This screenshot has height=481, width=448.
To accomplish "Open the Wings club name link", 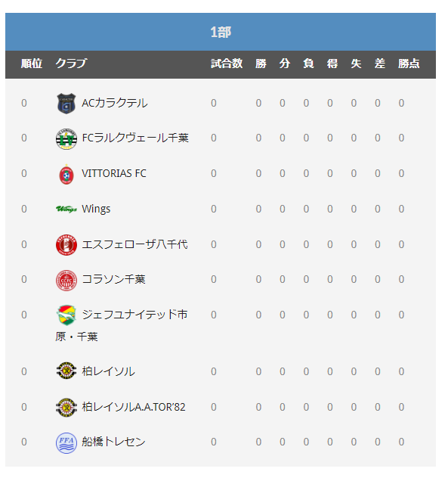I will (96, 209).
